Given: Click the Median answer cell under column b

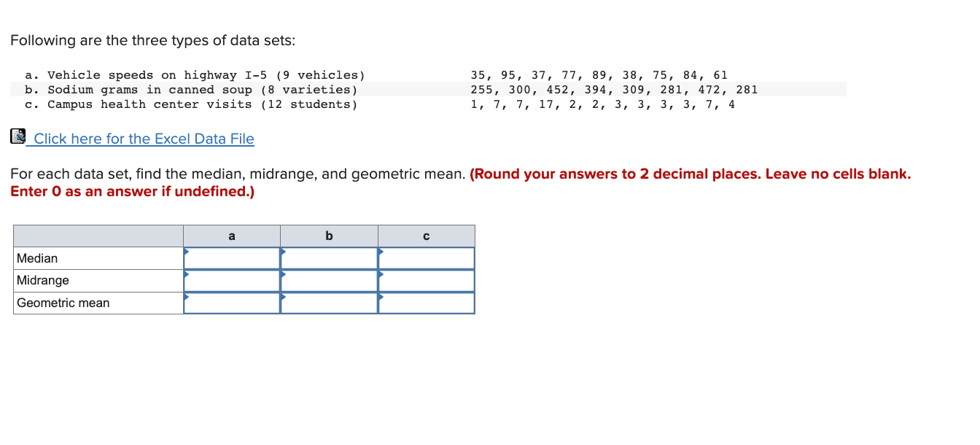Looking at the screenshot, I should tap(330, 258).
